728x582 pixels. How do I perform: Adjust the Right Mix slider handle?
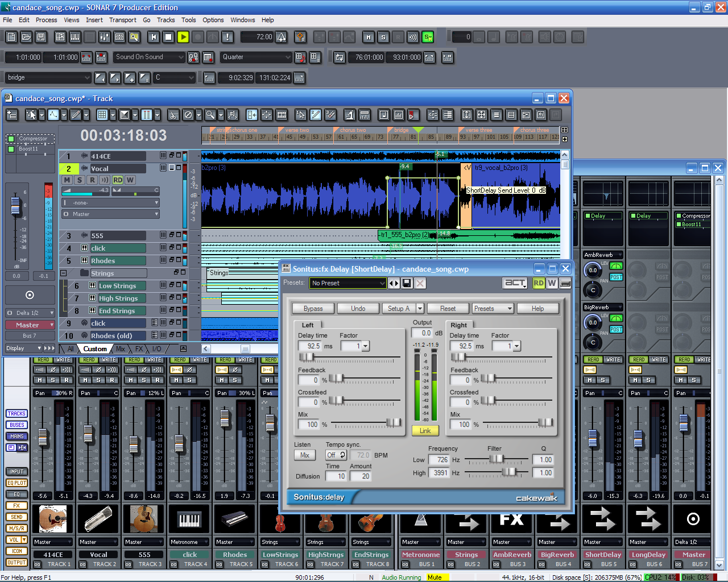pyautogui.click(x=545, y=422)
